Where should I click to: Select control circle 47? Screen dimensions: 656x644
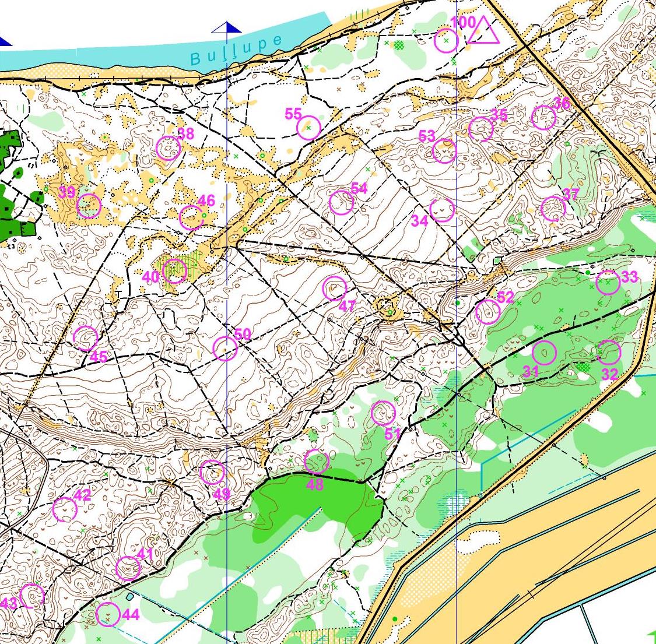click(x=335, y=288)
